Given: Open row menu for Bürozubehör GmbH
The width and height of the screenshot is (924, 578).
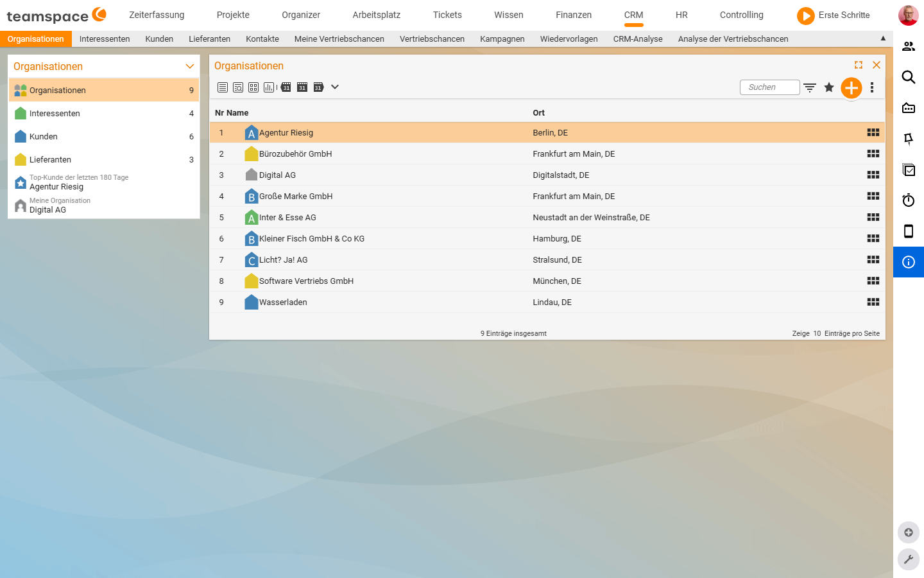Looking at the screenshot, I should pyautogui.click(x=873, y=153).
